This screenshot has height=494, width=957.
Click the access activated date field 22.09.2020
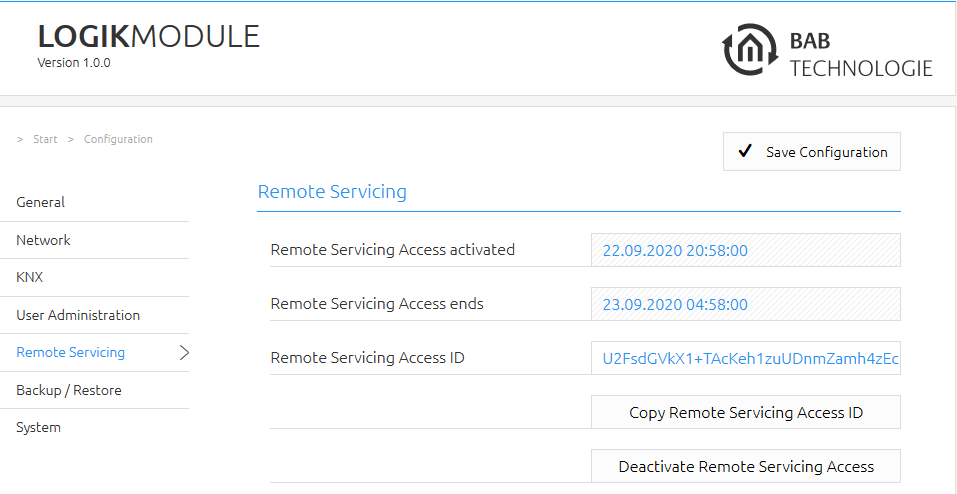tap(745, 250)
